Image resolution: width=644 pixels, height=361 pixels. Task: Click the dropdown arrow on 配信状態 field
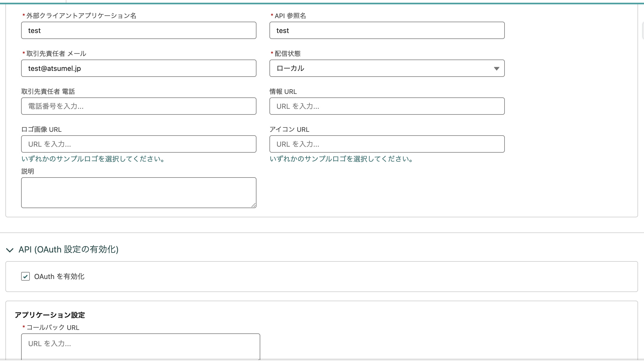(x=497, y=68)
